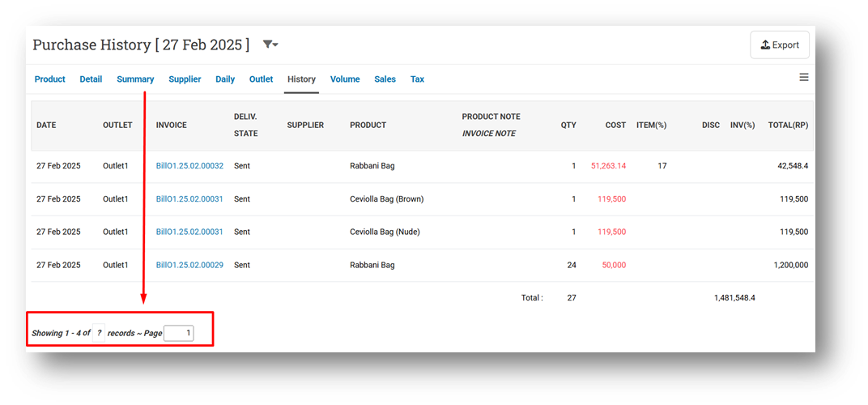Open invoice BillO1.25.02.00029

click(x=189, y=265)
